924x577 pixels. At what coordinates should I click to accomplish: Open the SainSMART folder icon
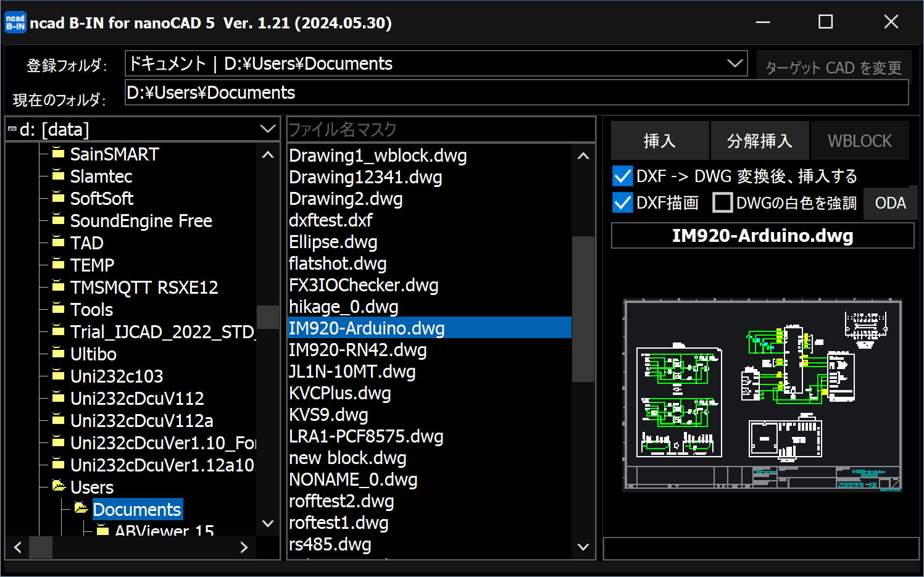point(59,152)
